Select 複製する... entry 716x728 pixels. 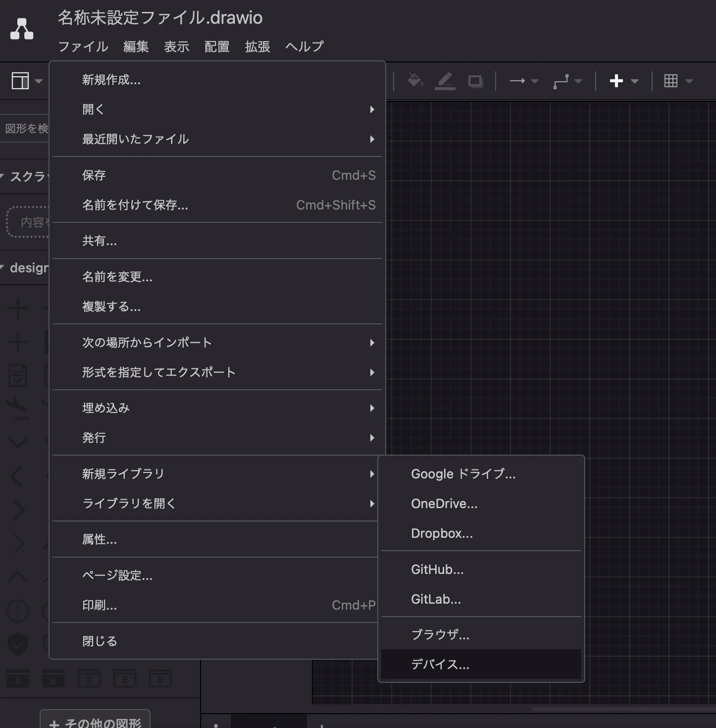(217, 307)
